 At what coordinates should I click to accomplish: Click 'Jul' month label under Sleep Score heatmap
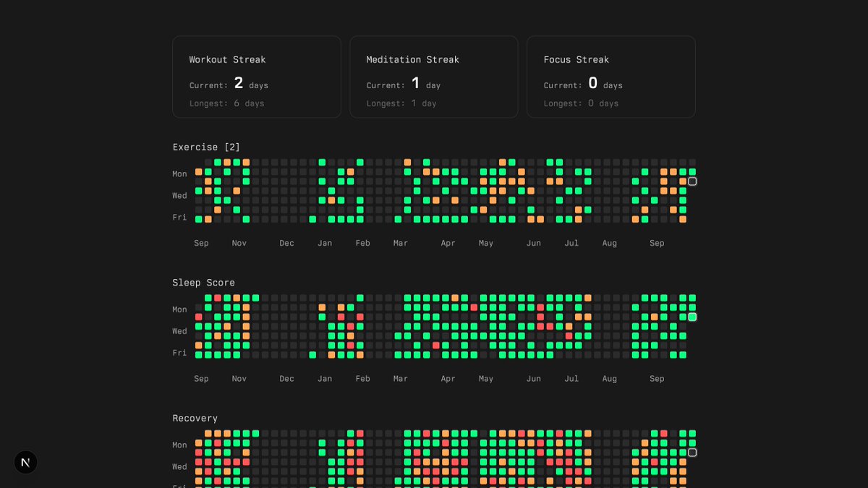click(x=571, y=378)
